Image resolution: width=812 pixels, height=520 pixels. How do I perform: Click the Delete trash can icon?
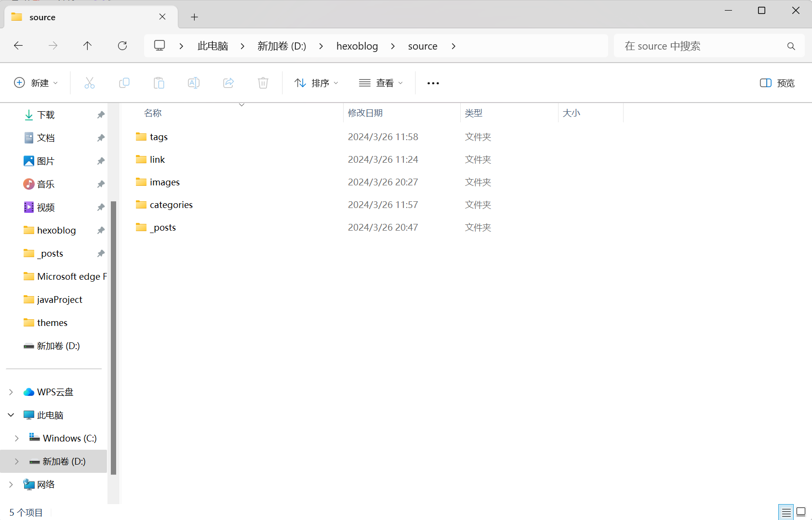tap(263, 83)
